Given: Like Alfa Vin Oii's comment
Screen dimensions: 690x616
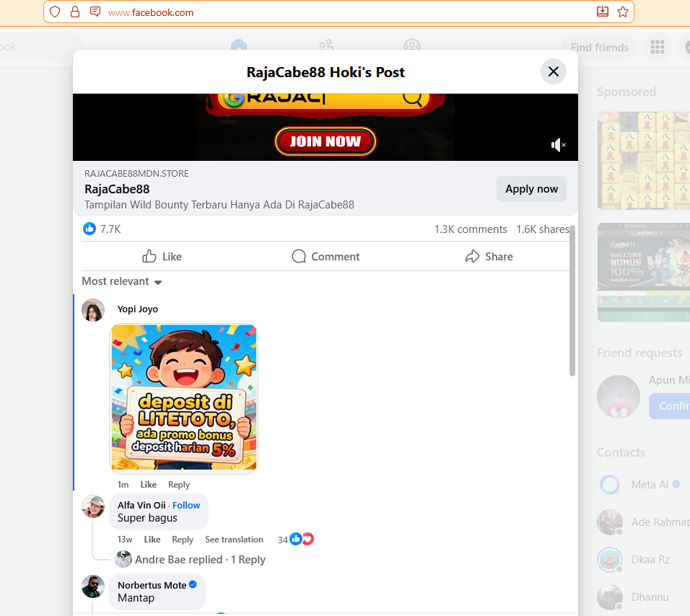Looking at the screenshot, I should 152,540.
